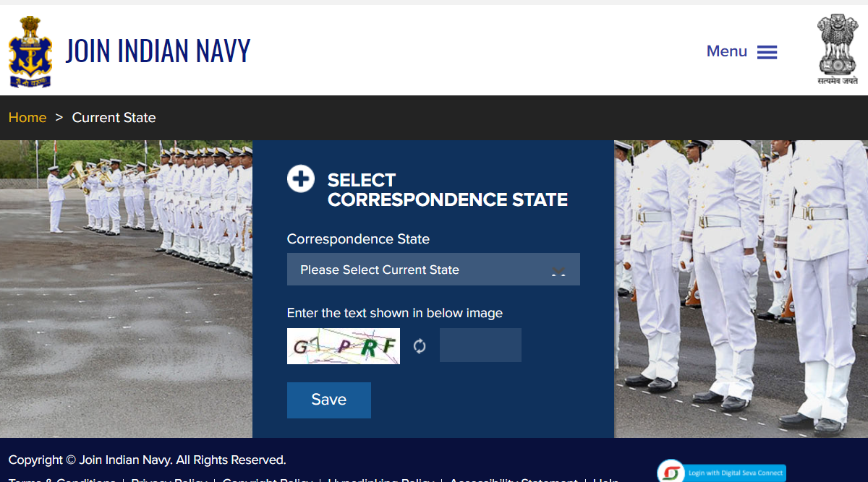This screenshot has width=868, height=482.
Task: Click the arrow on the state dropdown
Action: [x=558, y=271]
